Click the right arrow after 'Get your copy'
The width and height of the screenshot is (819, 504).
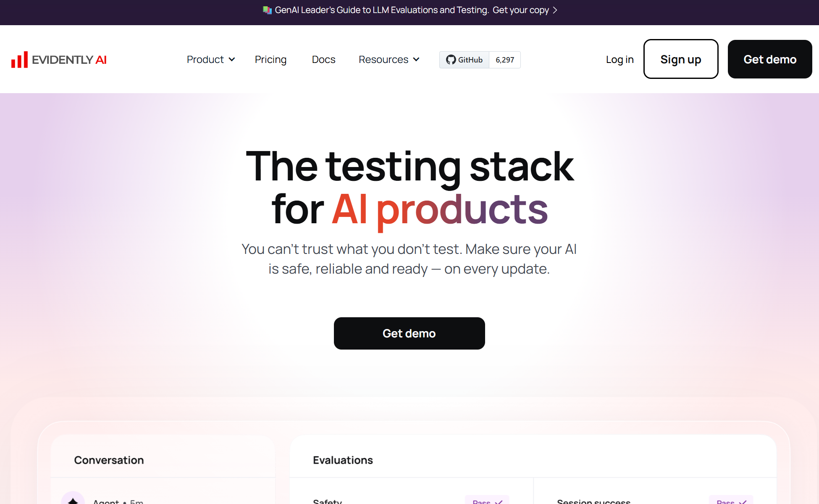[x=555, y=10]
